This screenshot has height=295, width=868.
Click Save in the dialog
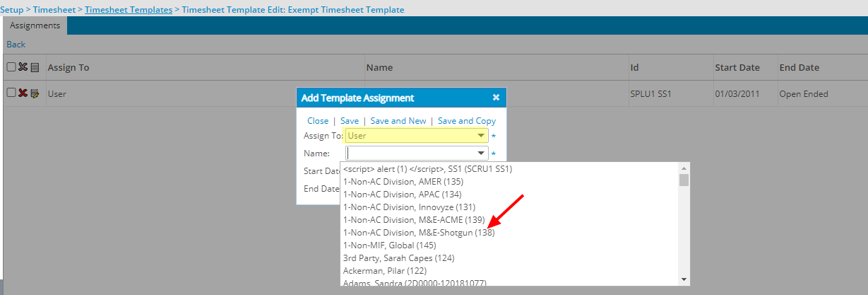(x=350, y=121)
